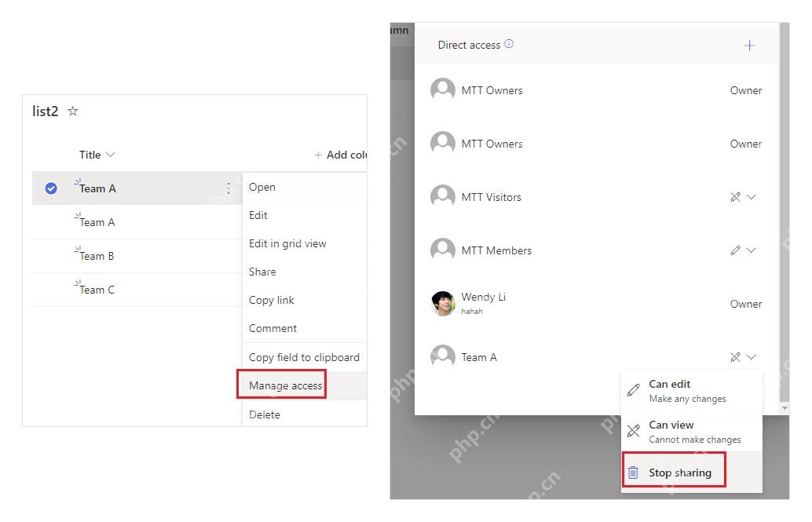Screen dimensions: 812x522
Task: Select Can view permission option
Action: pyautogui.click(x=692, y=432)
